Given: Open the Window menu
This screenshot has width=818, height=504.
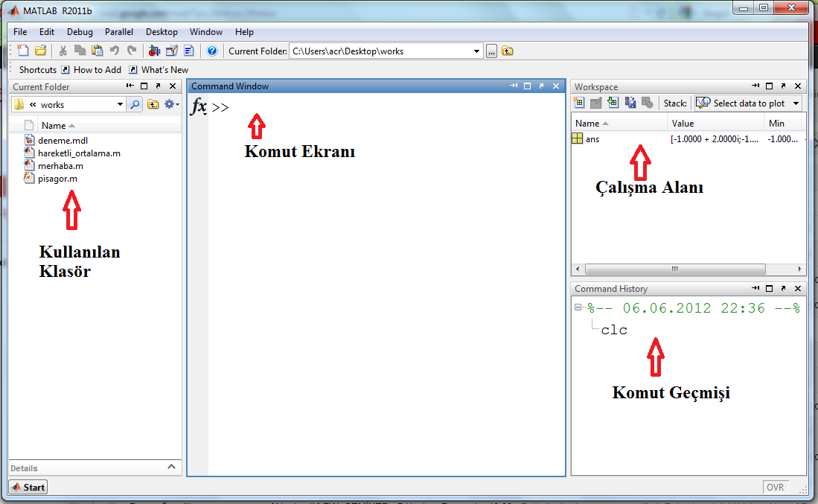Looking at the screenshot, I should pyautogui.click(x=206, y=32).
